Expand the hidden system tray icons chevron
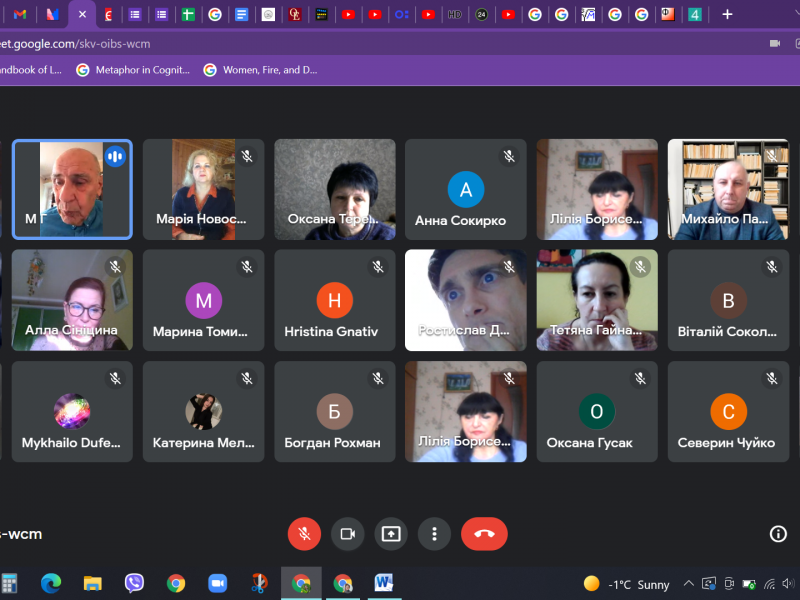This screenshot has width=800, height=600. pos(688,584)
